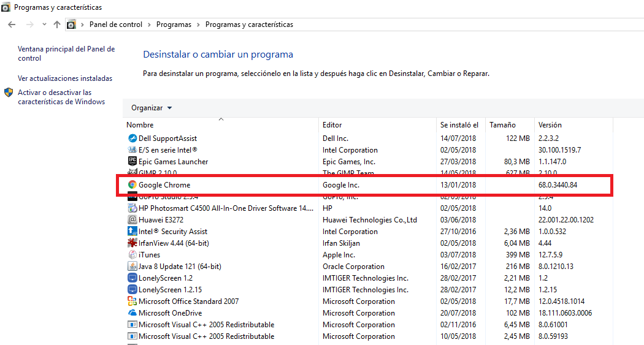The width and height of the screenshot is (644, 345).
Task: Sort by Nombre column header
Action: pyautogui.click(x=221, y=125)
